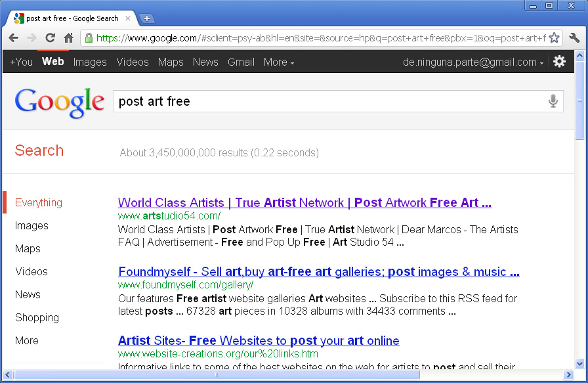Bookmark this page with the star icon

(554, 38)
